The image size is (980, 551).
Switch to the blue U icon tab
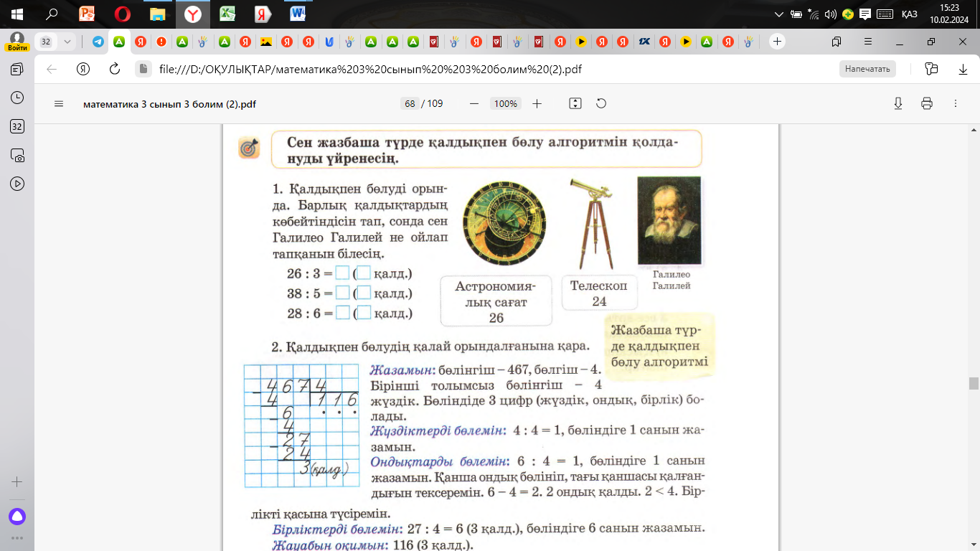[329, 42]
